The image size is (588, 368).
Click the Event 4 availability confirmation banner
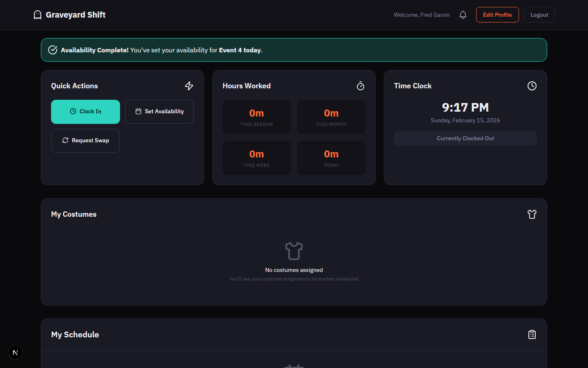point(294,49)
